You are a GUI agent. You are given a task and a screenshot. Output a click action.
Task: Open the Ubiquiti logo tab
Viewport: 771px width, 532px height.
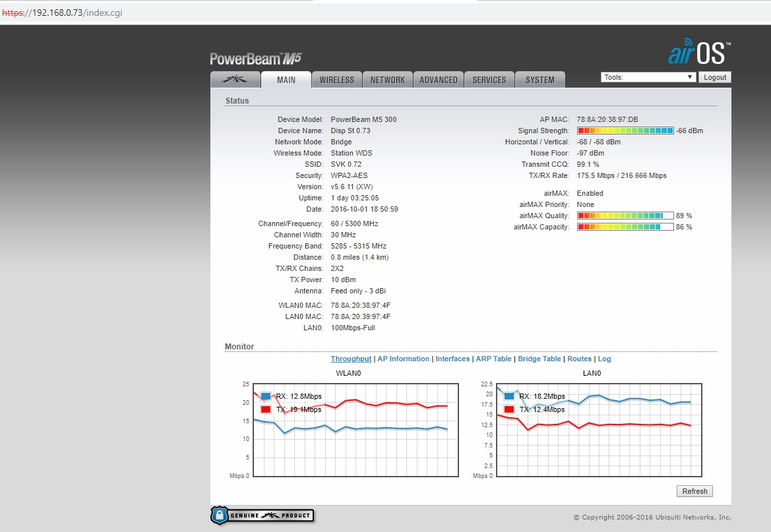235,80
